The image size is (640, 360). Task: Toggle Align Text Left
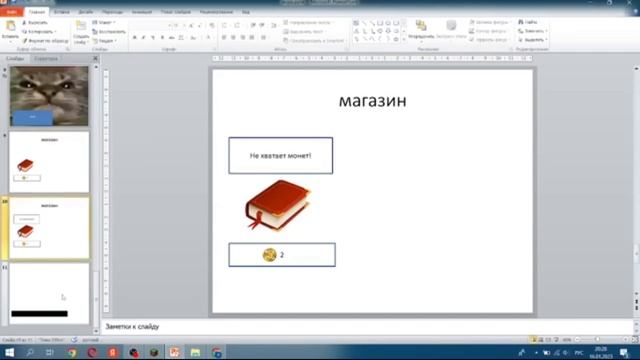pyautogui.click(x=224, y=38)
